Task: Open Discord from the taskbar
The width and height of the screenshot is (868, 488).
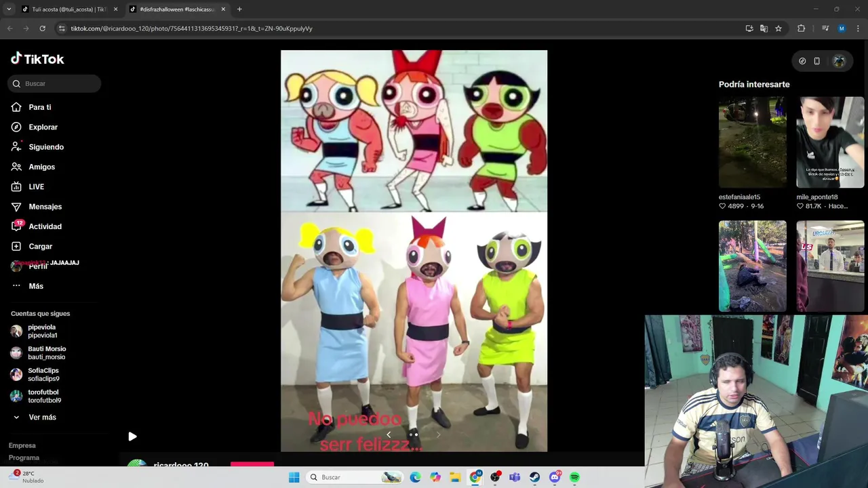Action: pyautogui.click(x=555, y=477)
